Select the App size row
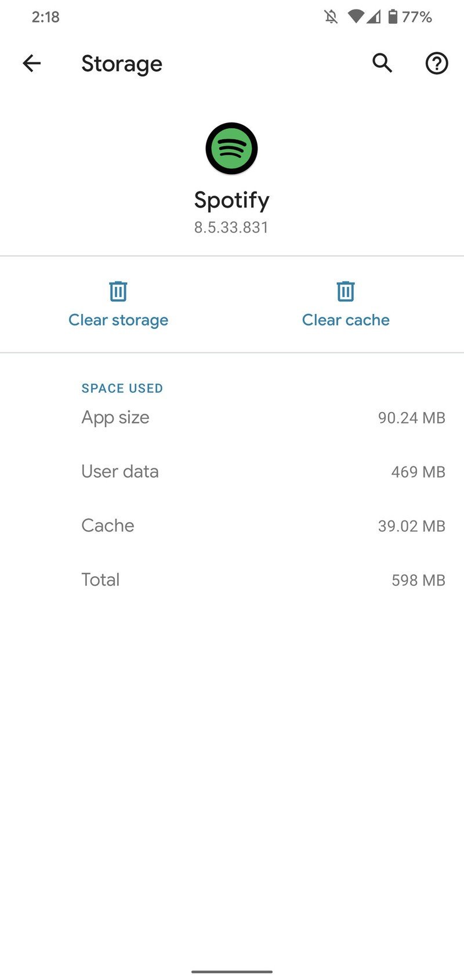 232,417
